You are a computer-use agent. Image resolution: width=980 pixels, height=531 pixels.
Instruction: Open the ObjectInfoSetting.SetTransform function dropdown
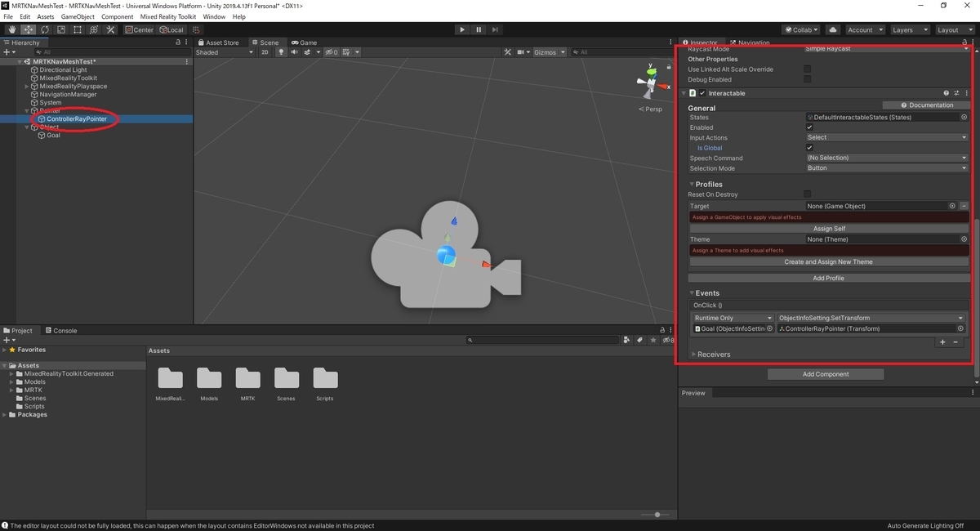(871, 318)
